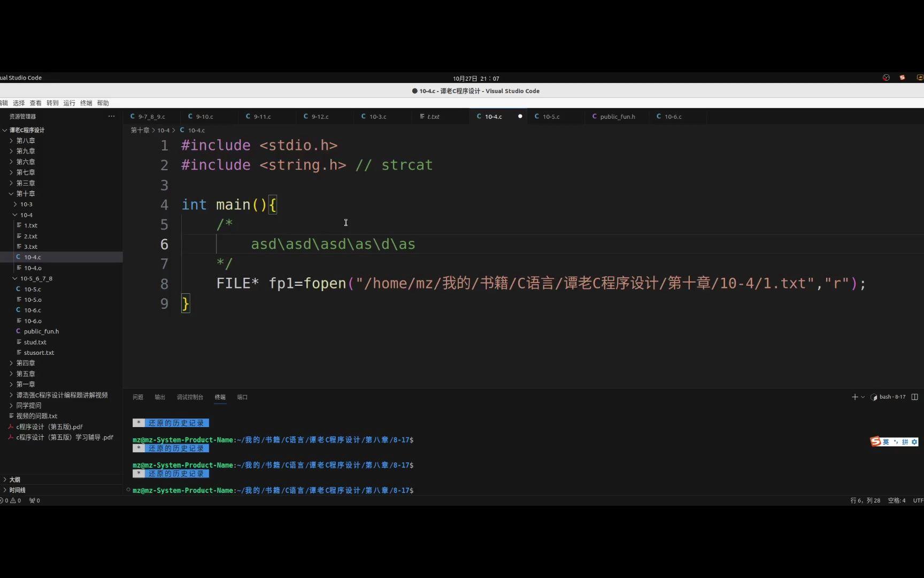
Task: Click the Sogou input tray icon
Action: (x=903, y=78)
